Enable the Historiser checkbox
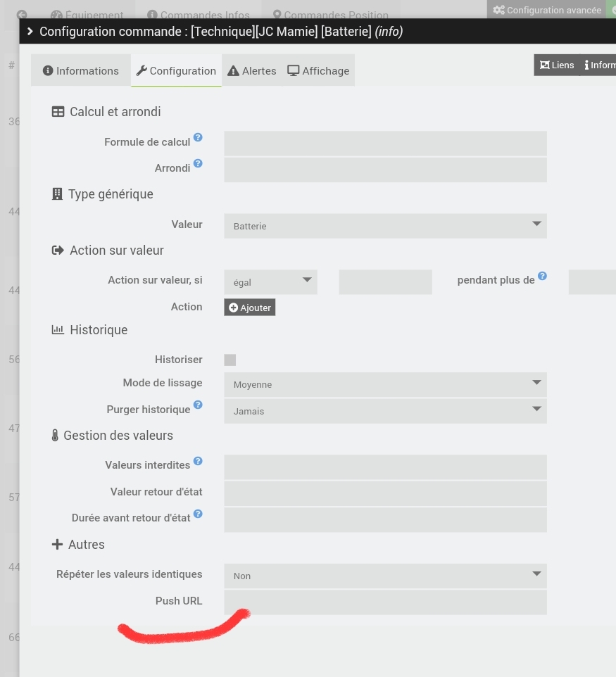Screen dimensions: 616x677 (230, 359)
